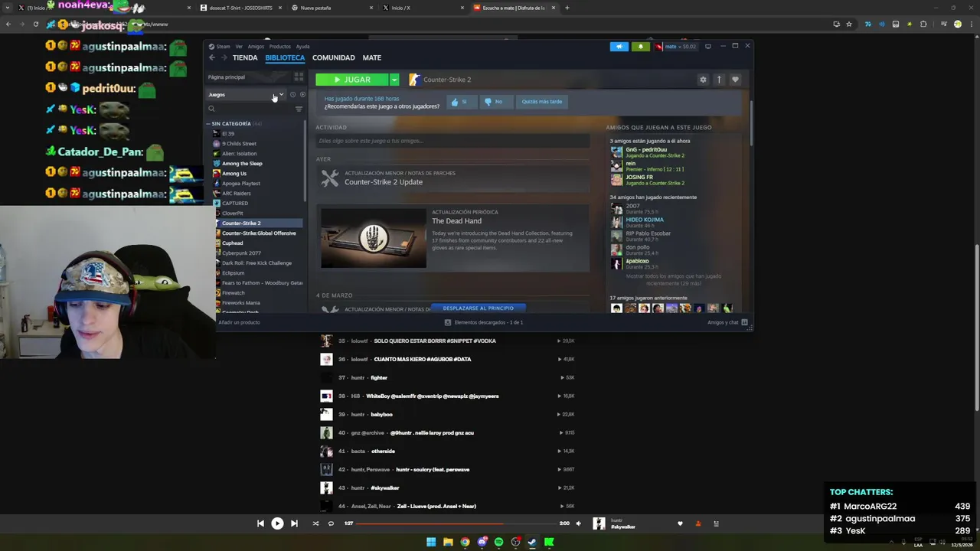Open COMUNIDAD tab in Steam
Image resolution: width=980 pixels, height=551 pixels.
pos(333,57)
